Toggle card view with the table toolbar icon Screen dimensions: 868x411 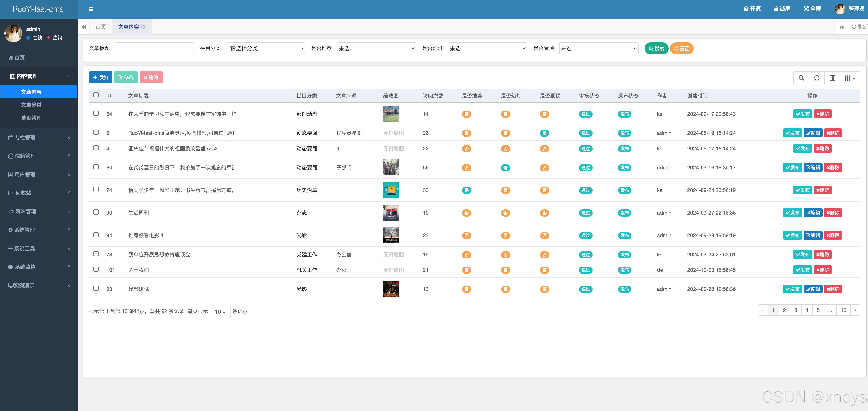point(832,78)
